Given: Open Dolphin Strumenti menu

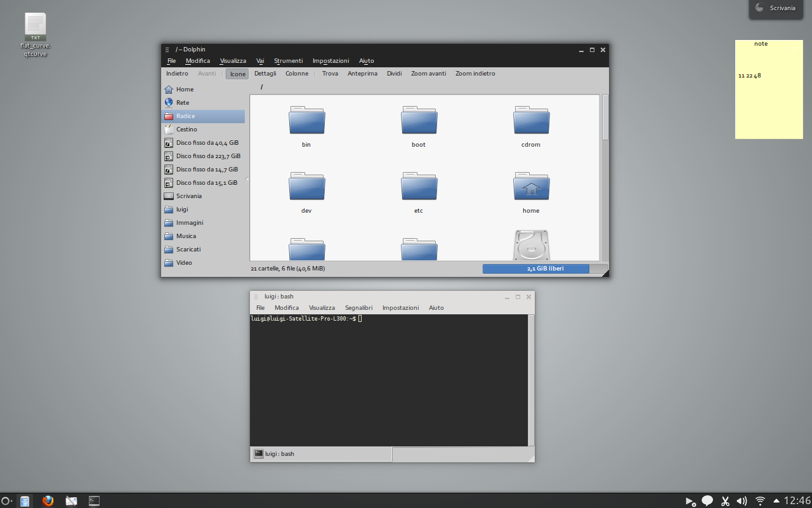Looking at the screenshot, I should pos(288,61).
